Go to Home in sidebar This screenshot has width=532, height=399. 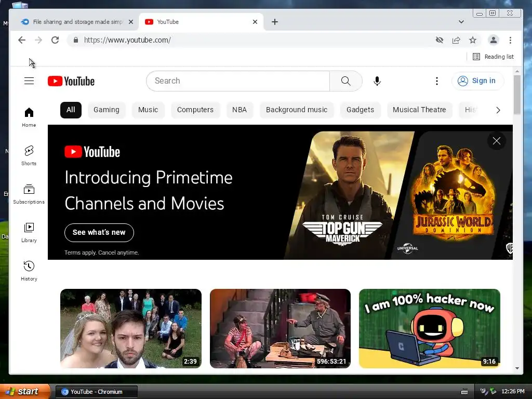29,117
